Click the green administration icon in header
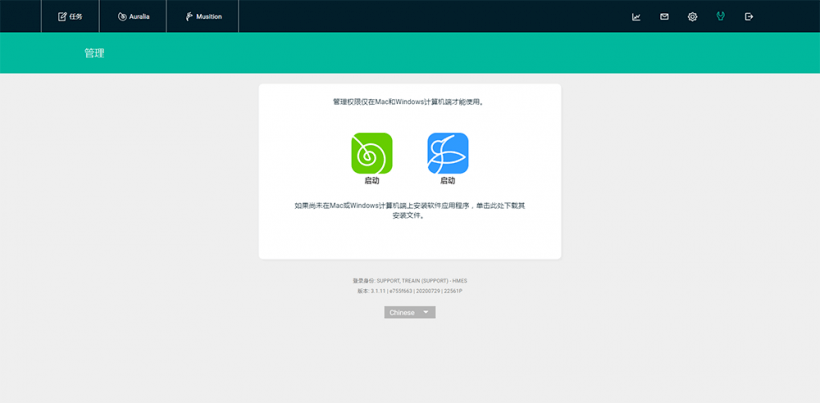820x403 pixels. coord(721,17)
